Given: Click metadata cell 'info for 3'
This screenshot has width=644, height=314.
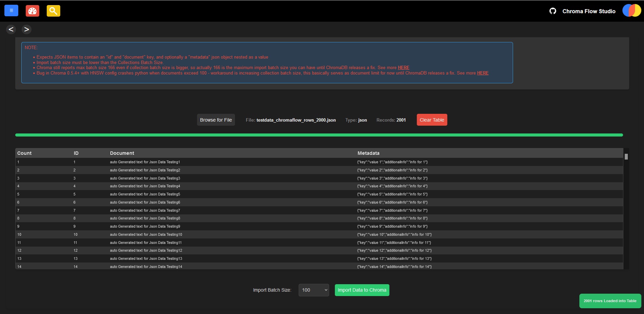Looking at the screenshot, I should click(x=392, y=178).
